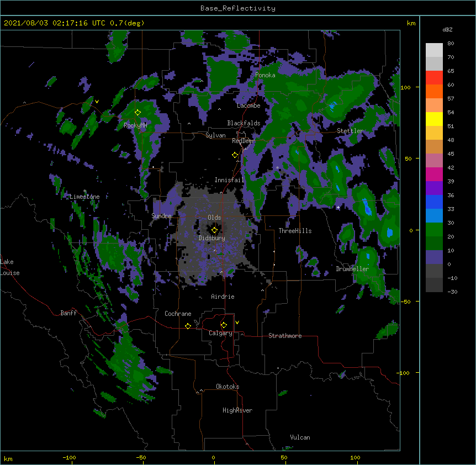Click the 0 tick on the bottom axis

pos(213,457)
